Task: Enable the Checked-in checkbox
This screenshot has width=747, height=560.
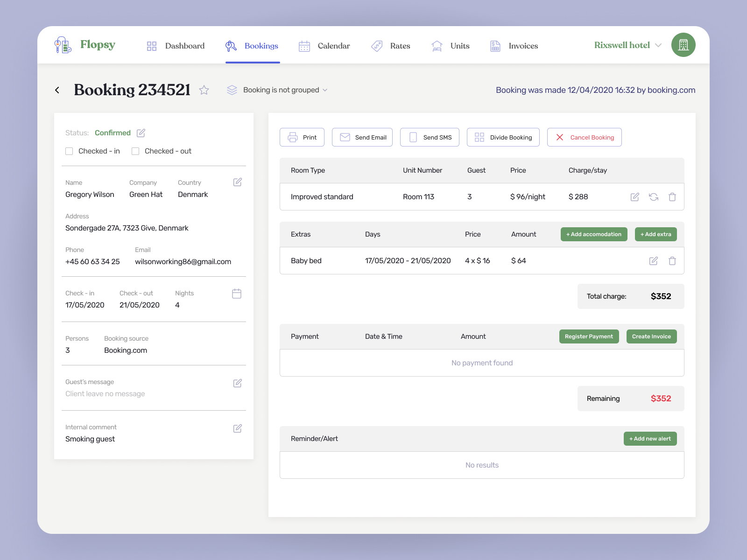Action: click(69, 151)
